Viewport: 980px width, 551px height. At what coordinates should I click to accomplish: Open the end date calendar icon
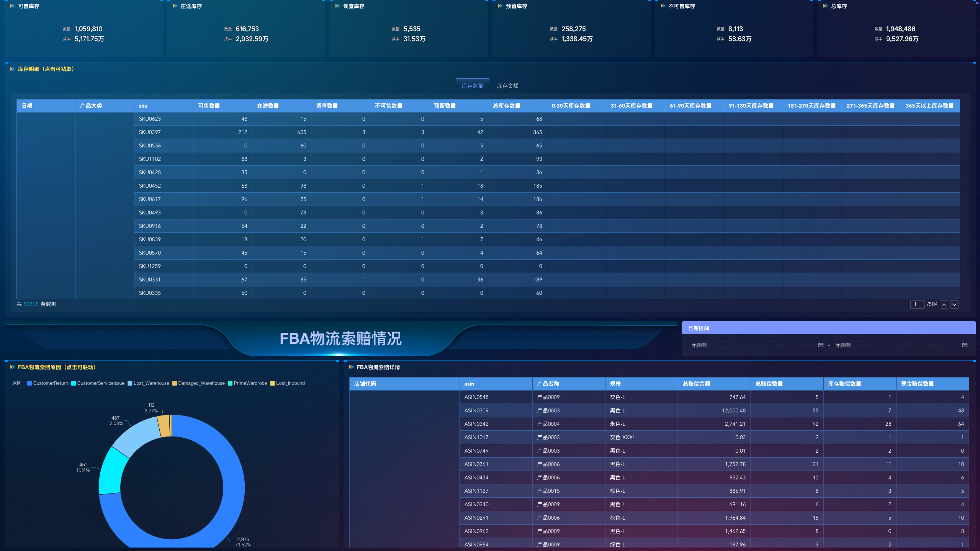click(x=965, y=345)
